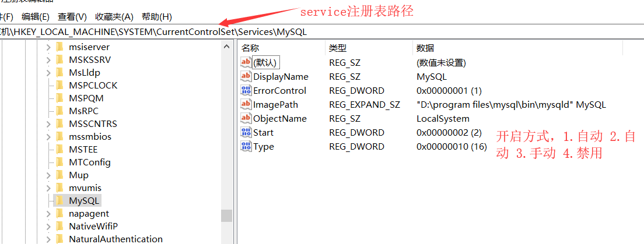
Task: Open the 查看(V) menu
Action: pos(72,17)
